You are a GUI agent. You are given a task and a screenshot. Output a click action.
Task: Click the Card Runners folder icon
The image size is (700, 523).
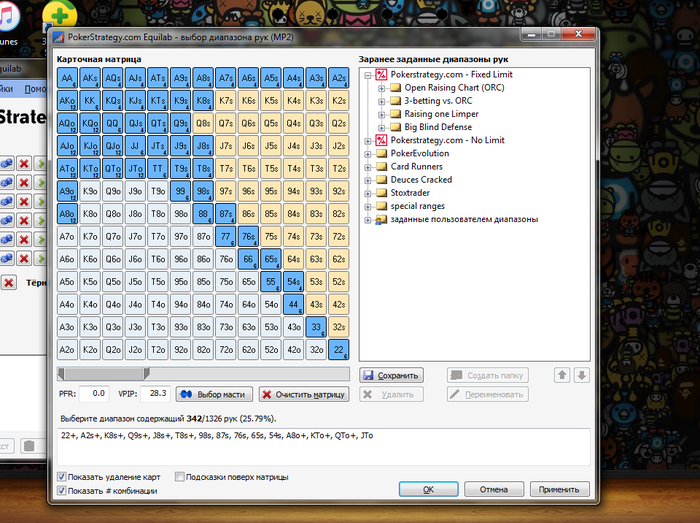pos(381,166)
